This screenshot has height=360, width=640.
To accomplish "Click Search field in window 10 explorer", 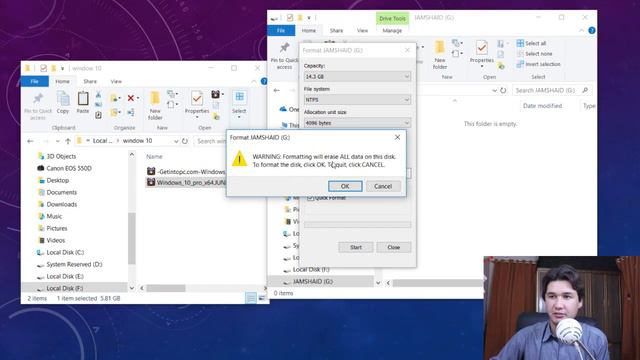I will (x=210, y=141).
